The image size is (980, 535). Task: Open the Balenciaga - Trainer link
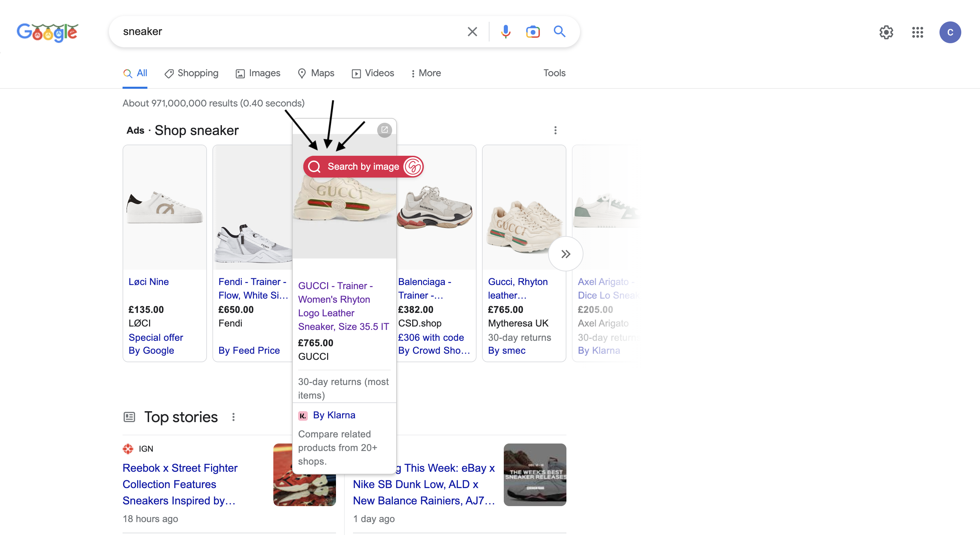[424, 289]
